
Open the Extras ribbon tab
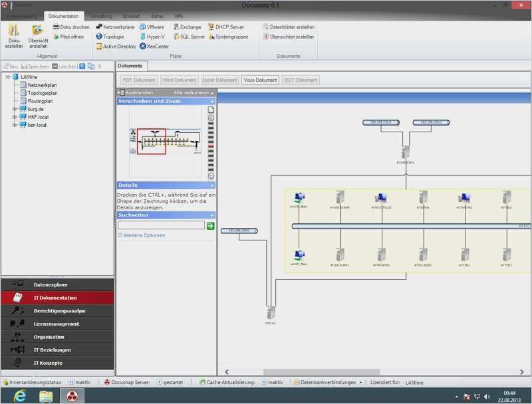157,15
